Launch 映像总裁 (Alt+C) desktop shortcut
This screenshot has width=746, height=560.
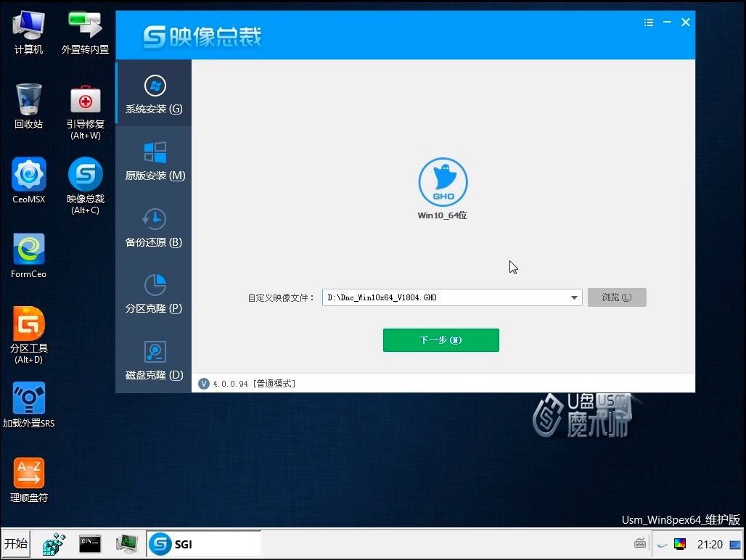[86, 186]
